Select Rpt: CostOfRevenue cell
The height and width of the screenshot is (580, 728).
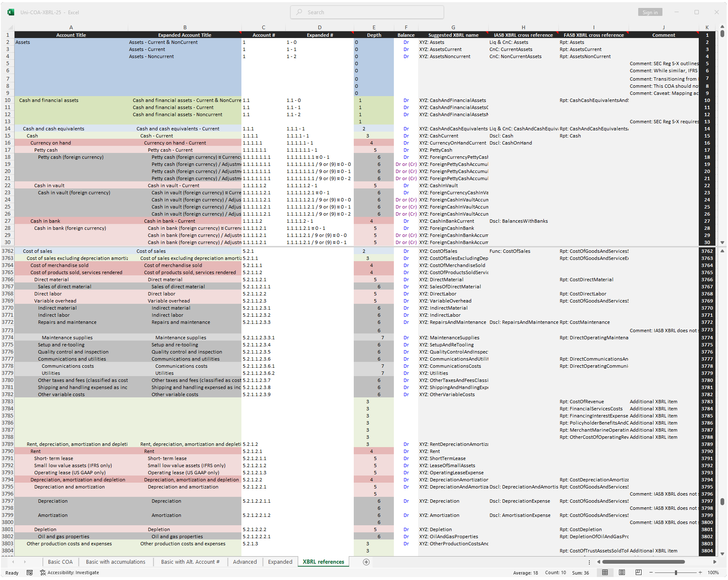click(594, 402)
